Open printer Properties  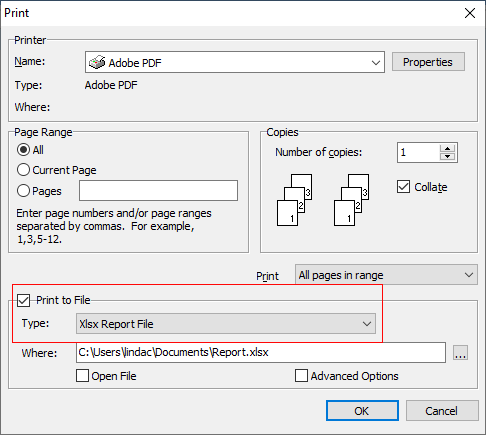point(428,62)
